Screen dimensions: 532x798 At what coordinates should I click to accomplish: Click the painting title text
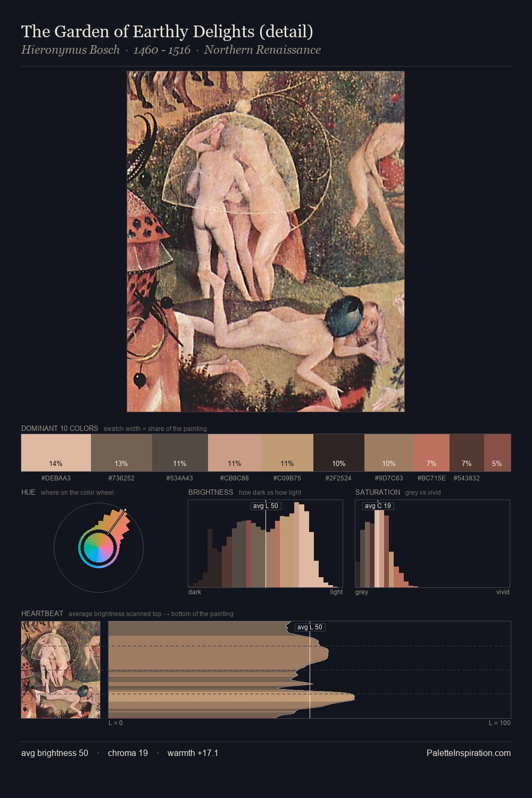pos(167,31)
